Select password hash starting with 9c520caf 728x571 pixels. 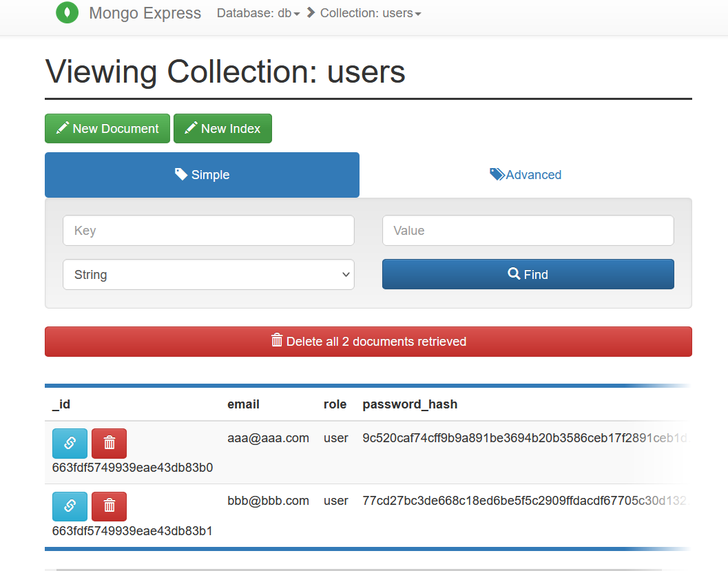point(526,438)
